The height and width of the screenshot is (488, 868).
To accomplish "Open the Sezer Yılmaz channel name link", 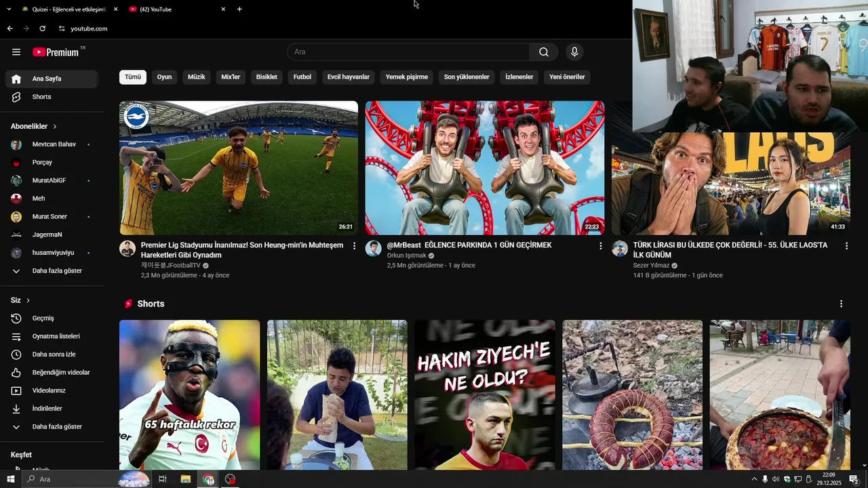I will [x=651, y=266].
